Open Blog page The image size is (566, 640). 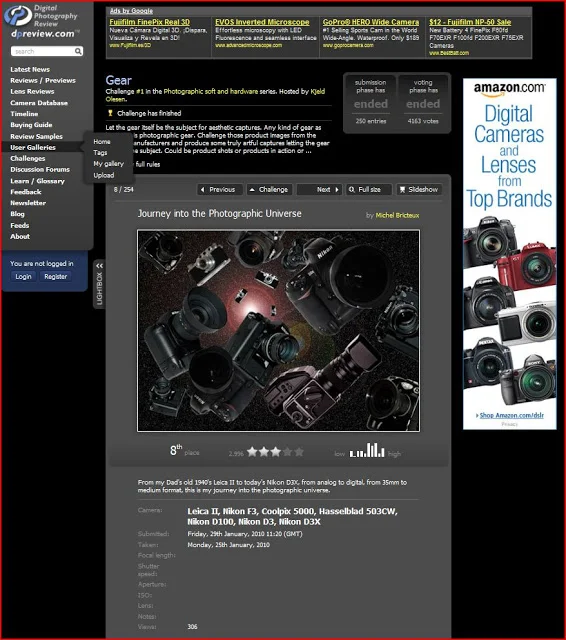click(x=18, y=214)
